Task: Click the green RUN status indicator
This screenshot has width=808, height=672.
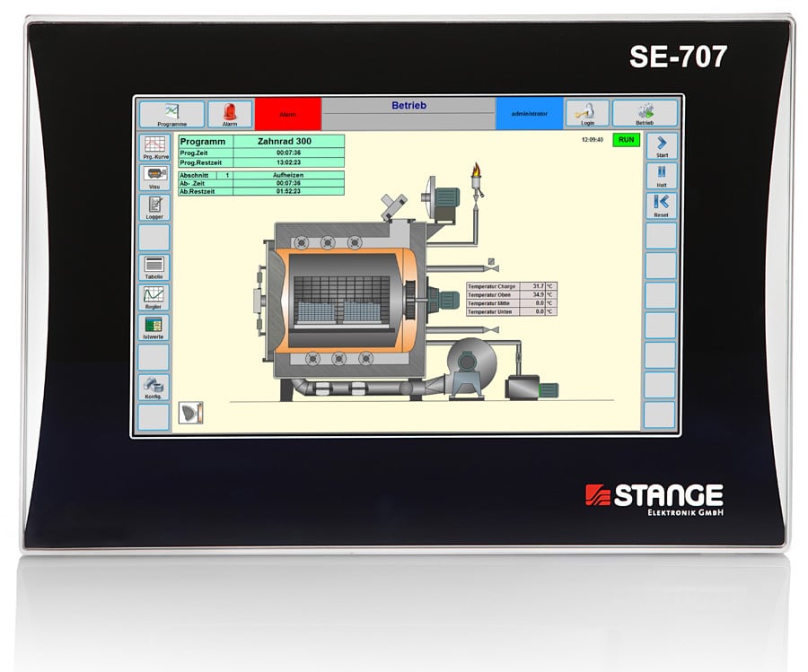Action: pos(625,140)
